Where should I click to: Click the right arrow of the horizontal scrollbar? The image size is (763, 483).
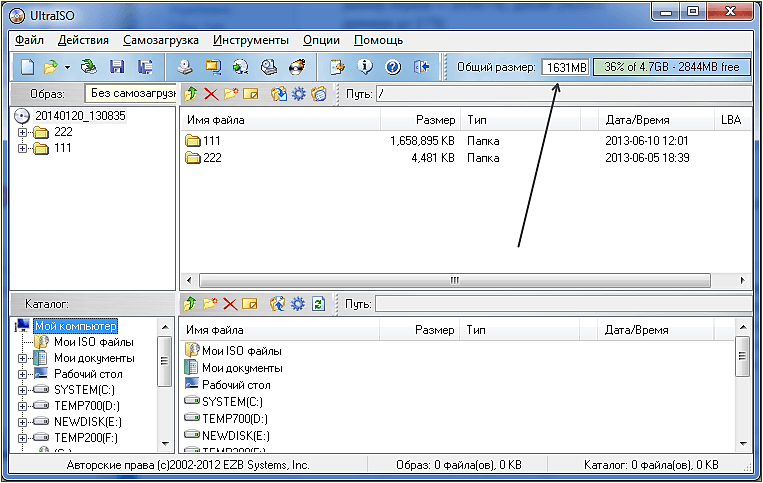click(x=742, y=280)
